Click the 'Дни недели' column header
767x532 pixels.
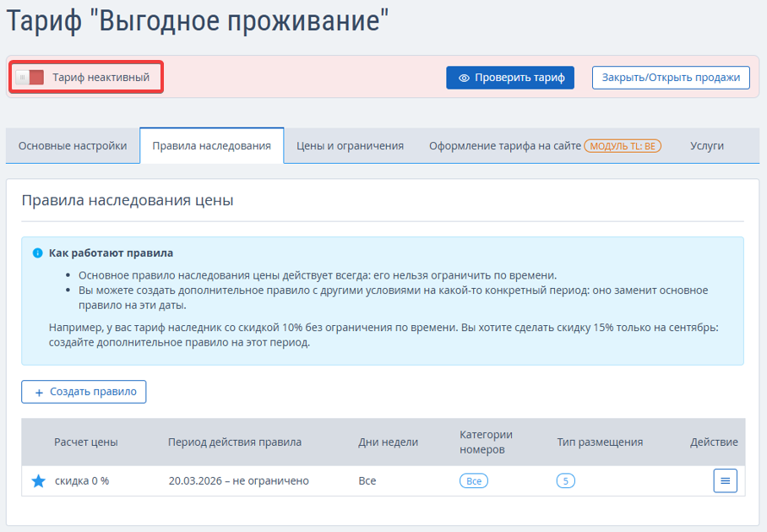click(x=388, y=442)
